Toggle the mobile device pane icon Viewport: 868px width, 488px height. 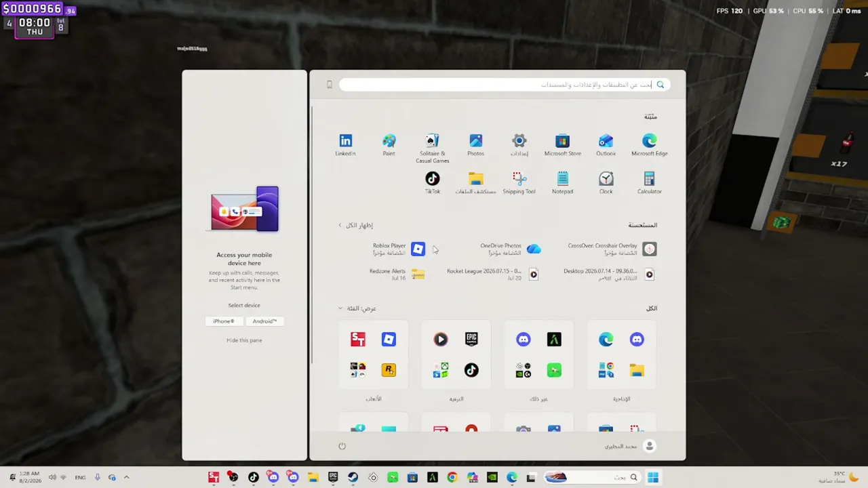[330, 85]
